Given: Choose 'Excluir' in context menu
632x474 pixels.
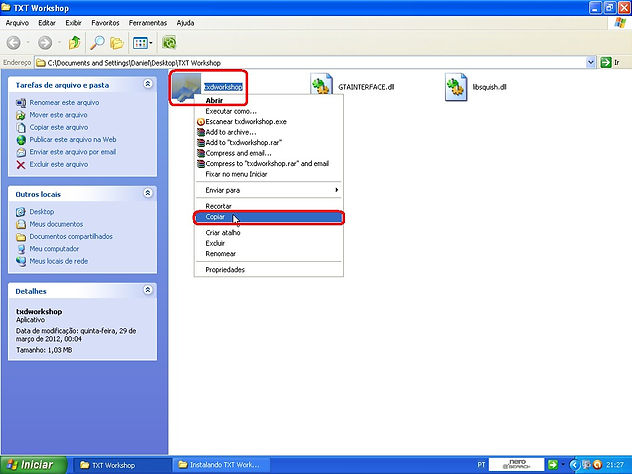Looking at the screenshot, I should [x=268, y=243].
